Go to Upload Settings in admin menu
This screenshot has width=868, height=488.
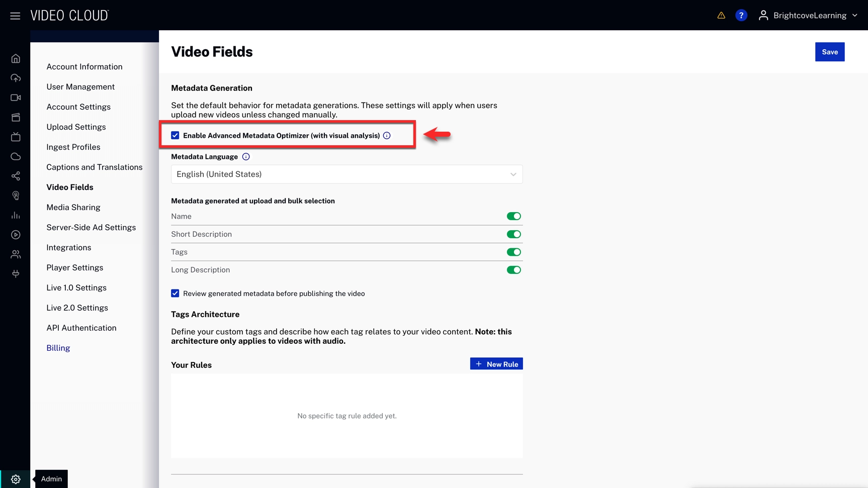point(76,127)
